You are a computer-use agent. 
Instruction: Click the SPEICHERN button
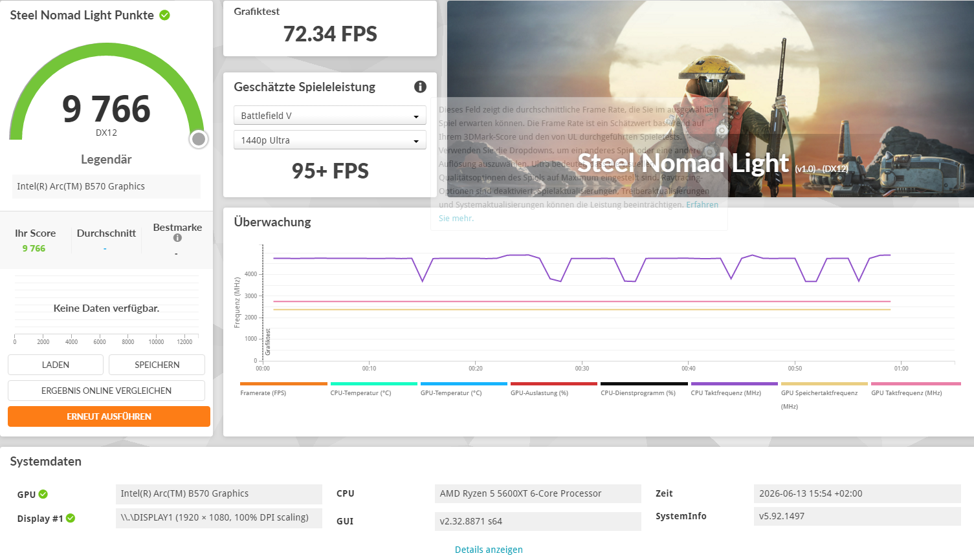157,365
